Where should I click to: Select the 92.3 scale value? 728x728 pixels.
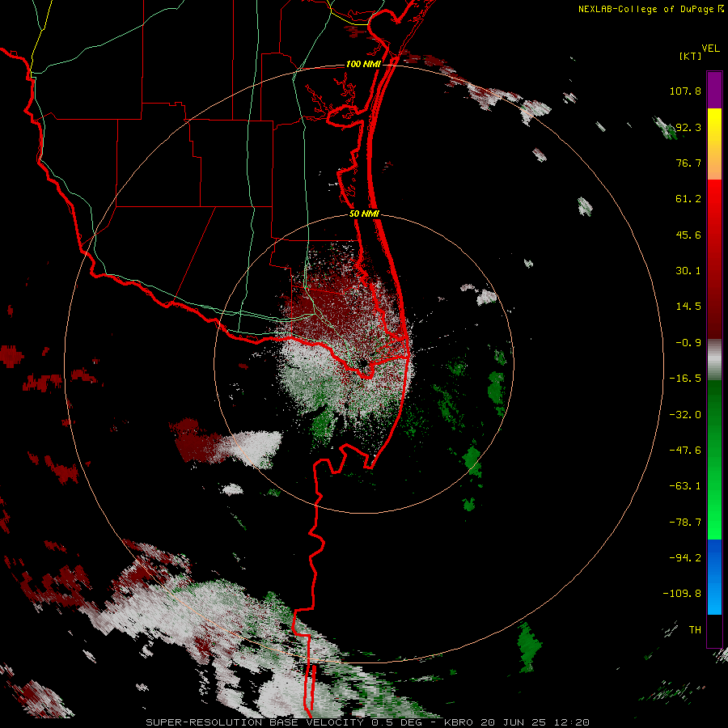click(688, 127)
